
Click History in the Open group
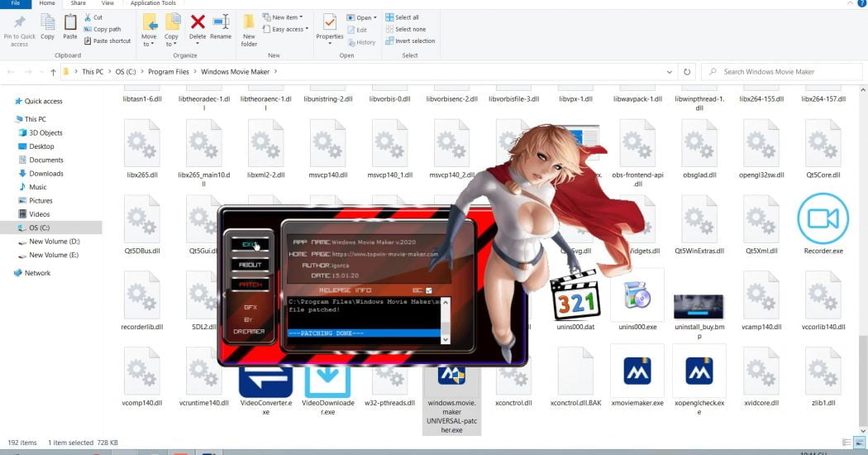pos(361,42)
